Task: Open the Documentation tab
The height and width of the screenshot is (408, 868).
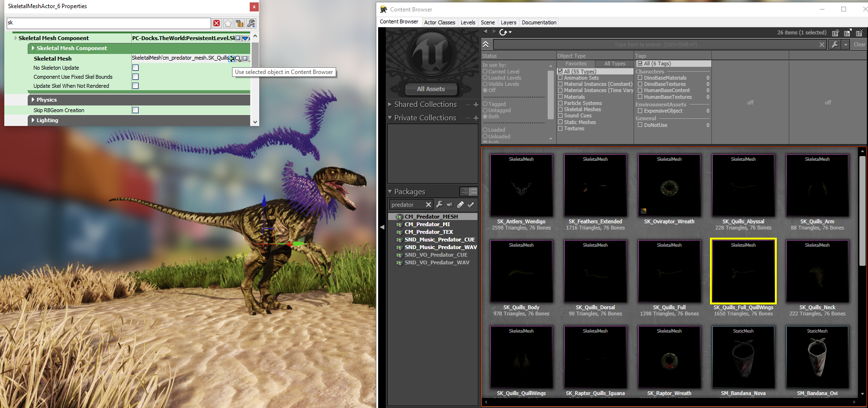Action: point(539,22)
